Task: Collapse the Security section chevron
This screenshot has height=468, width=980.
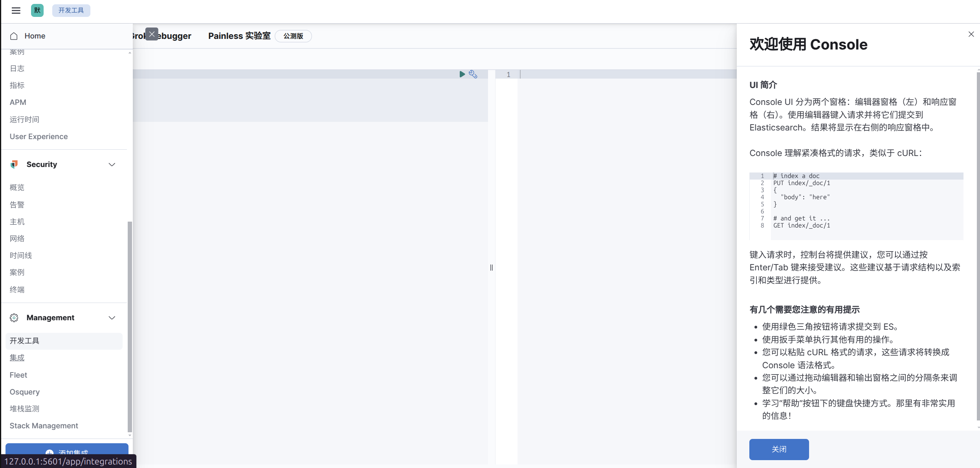Action: click(112, 165)
